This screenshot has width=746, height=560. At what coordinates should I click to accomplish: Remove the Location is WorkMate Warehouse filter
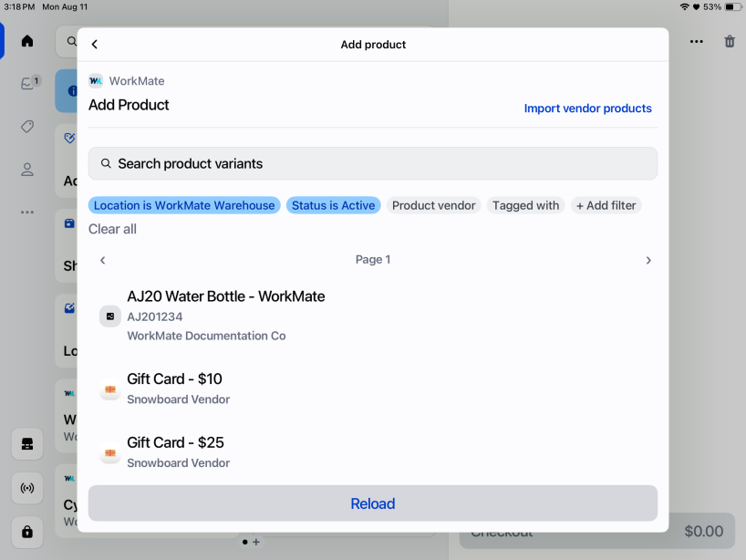(184, 205)
